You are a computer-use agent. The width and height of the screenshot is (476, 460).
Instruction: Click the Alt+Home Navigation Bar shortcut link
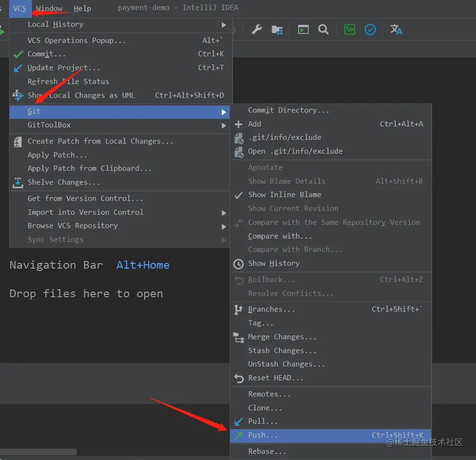[x=143, y=265]
